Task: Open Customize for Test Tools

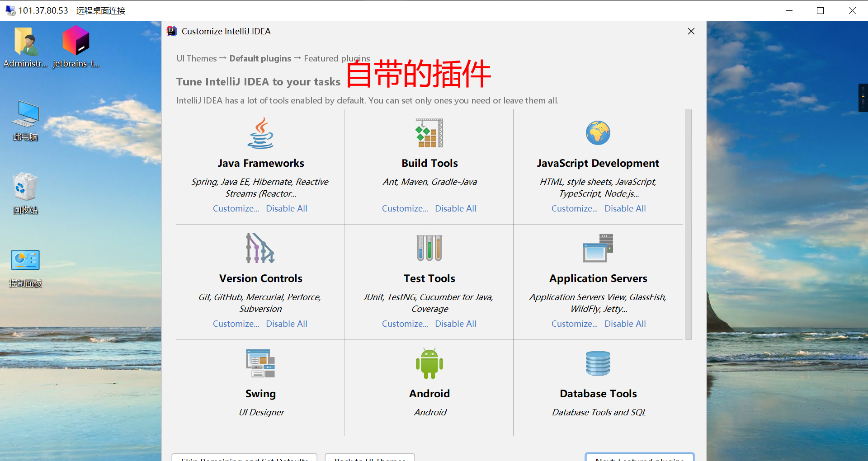Action: pyautogui.click(x=405, y=324)
